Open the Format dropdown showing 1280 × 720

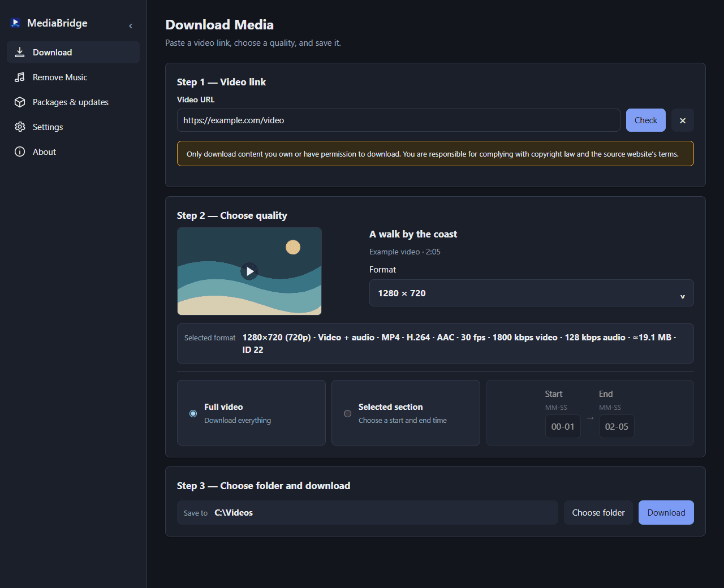click(x=532, y=293)
